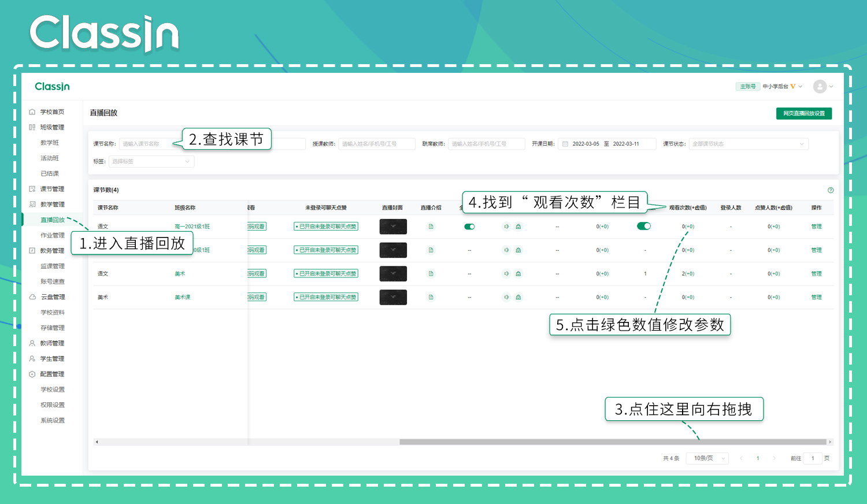Open 教学班 in sidebar

(x=50, y=143)
